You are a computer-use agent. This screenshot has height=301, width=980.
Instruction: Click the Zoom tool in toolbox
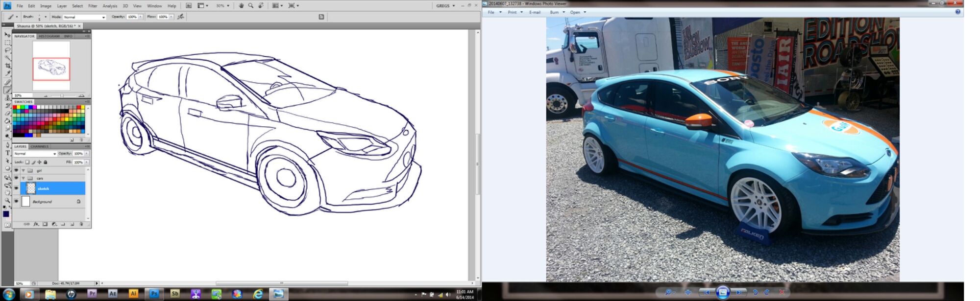click(x=7, y=200)
